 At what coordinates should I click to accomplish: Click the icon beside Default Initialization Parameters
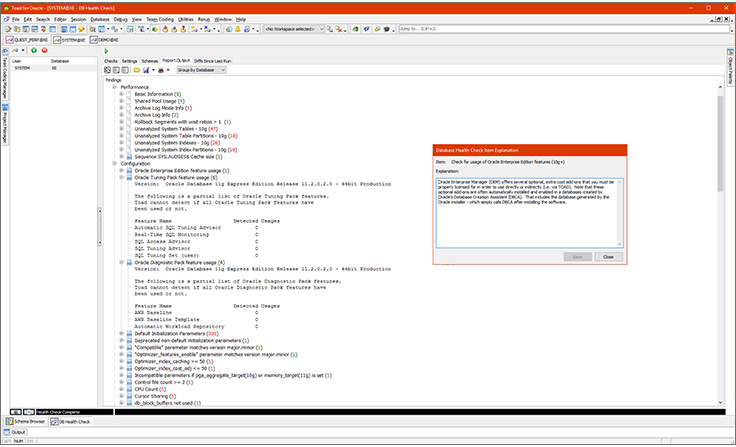point(129,333)
